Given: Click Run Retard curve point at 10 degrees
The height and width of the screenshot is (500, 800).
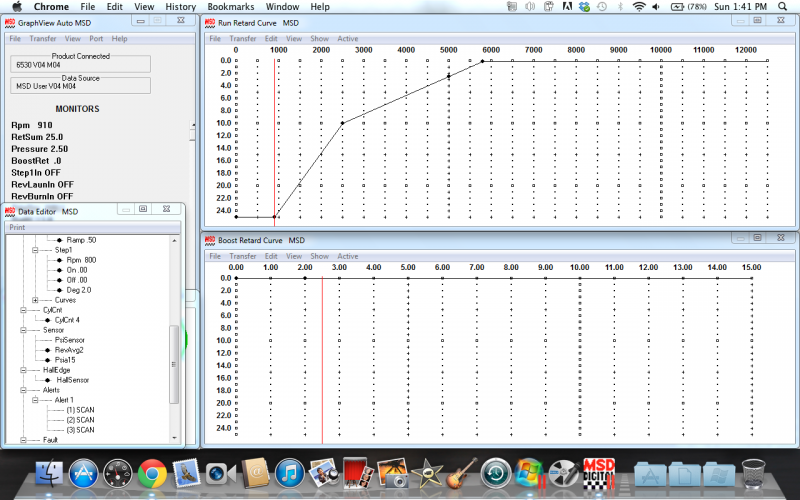Looking at the screenshot, I should click(343, 123).
